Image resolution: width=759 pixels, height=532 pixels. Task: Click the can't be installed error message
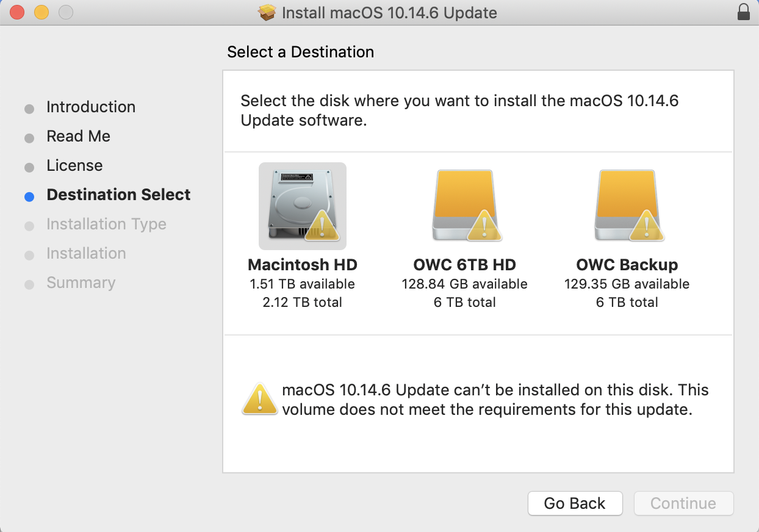[x=495, y=399]
